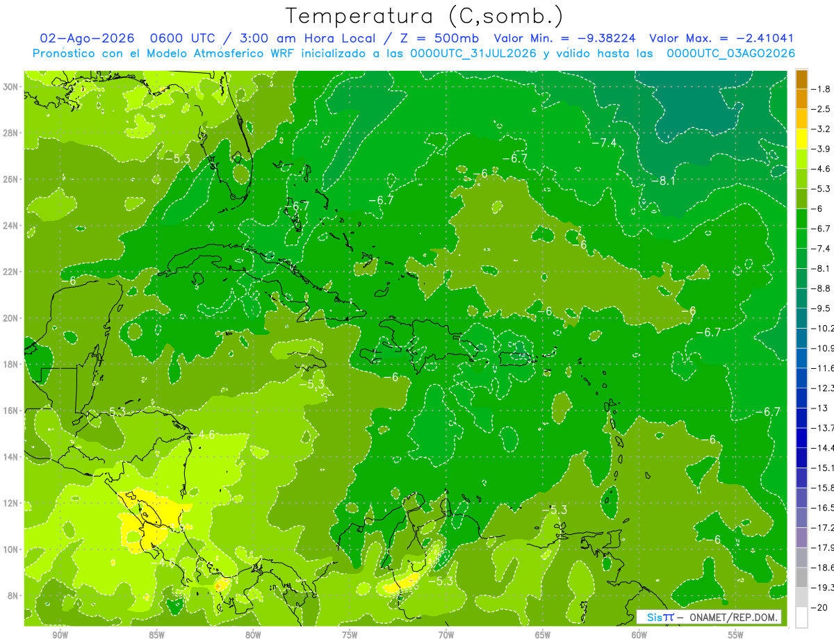Click the 'Sis' logo text in credit box
The width and height of the screenshot is (834, 644).
[x=655, y=617]
